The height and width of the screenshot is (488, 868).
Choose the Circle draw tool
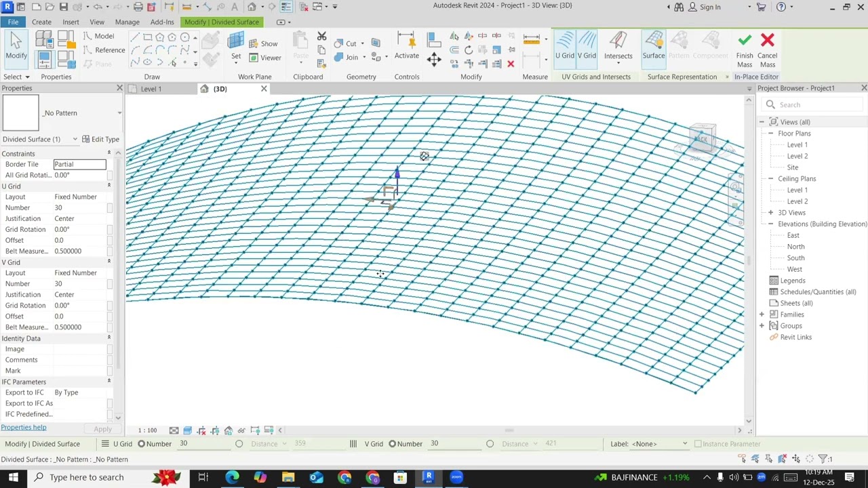pos(184,37)
